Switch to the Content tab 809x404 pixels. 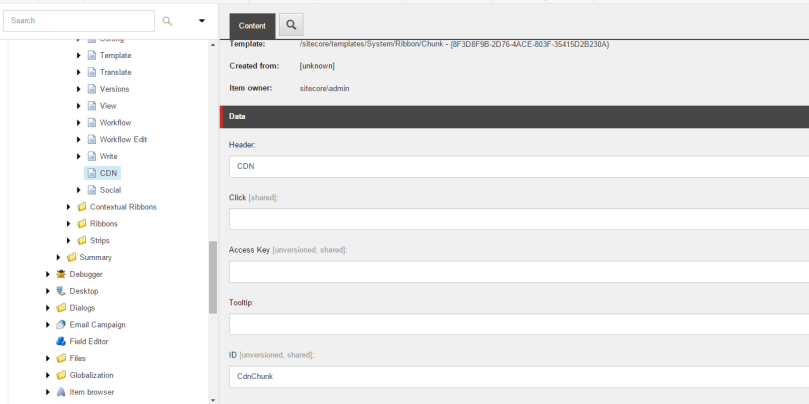(252, 25)
